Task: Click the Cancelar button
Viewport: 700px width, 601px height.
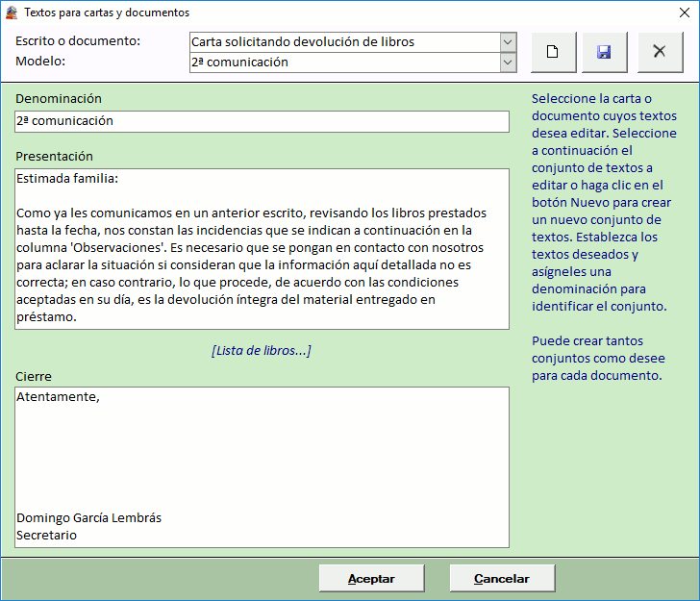Action: pyautogui.click(x=502, y=579)
